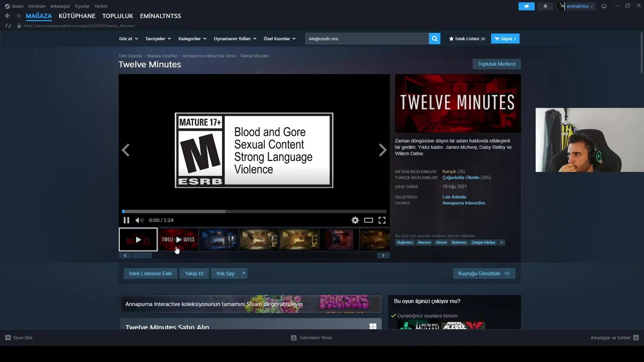Viewport: 644px width, 362px height.
Task: Click the thumbnail strip horizontal scrollbar handle
Action: (x=141, y=255)
